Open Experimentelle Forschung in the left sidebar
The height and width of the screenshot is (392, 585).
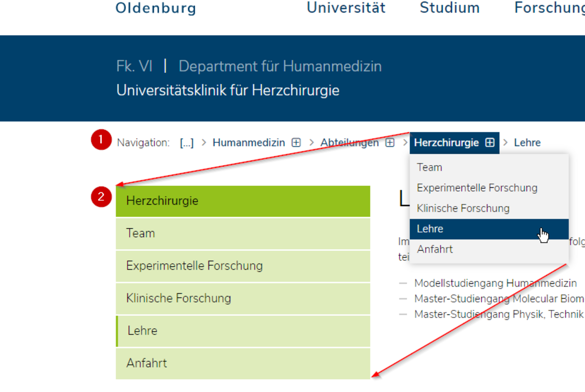click(x=243, y=266)
